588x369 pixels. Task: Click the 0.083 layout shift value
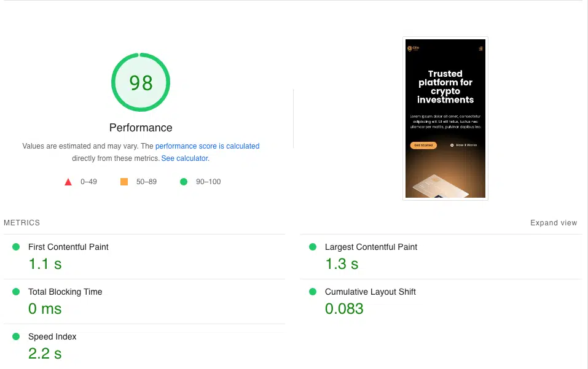tap(344, 309)
